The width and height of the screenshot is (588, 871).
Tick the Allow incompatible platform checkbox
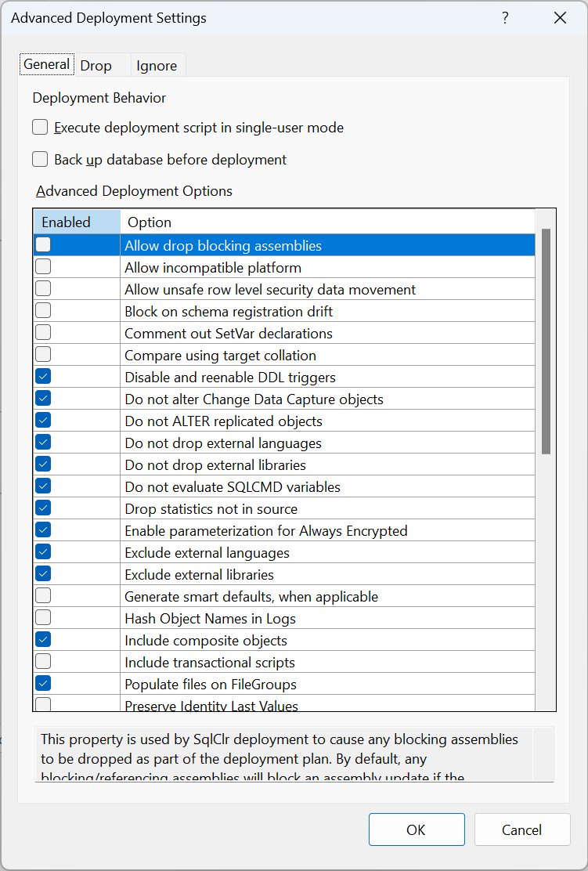[43, 267]
